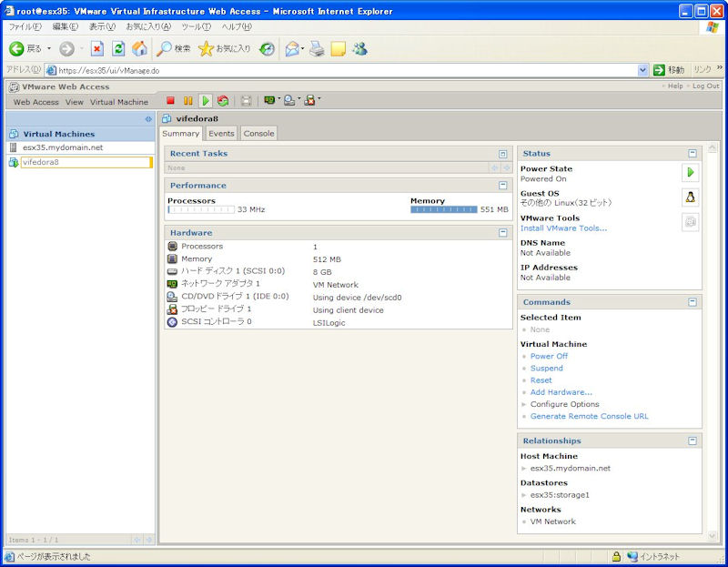Click the green play icon beside Power State
The width and height of the screenshot is (728, 567).
tap(691, 172)
